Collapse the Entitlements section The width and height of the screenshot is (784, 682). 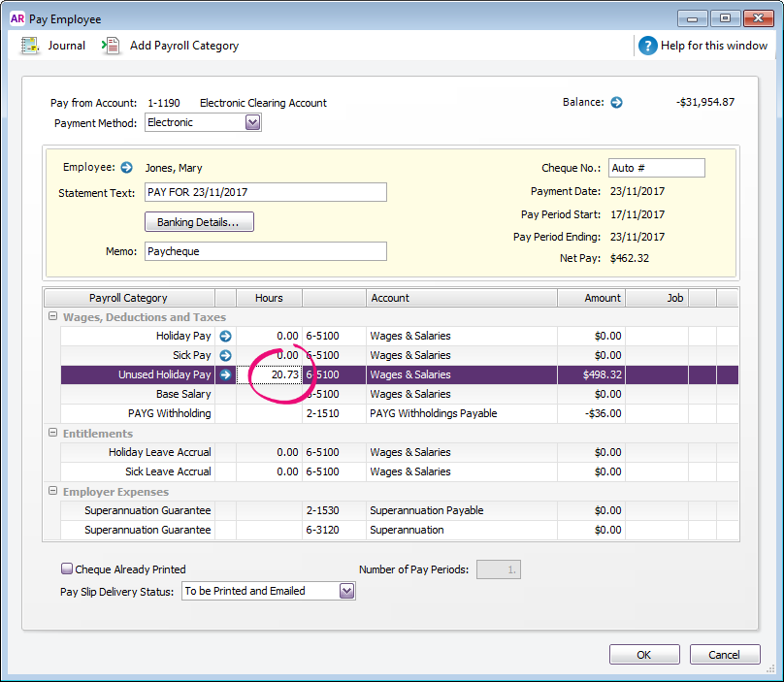(x=52, y=434)
